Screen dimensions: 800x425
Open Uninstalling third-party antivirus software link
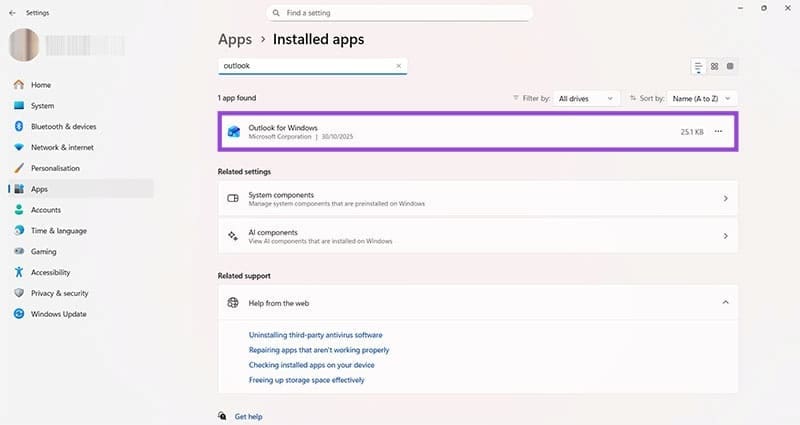[x=315, y=335]
